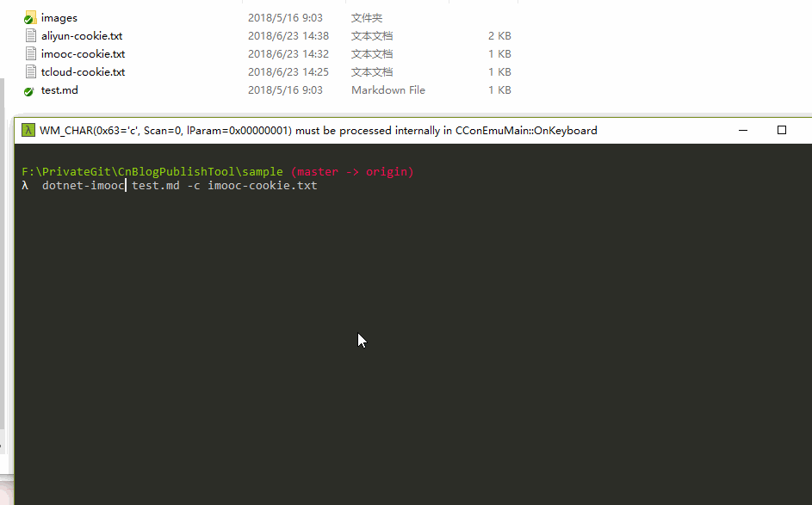Image resolution: width=812 pixels, height=505 pixels.
Task: Click the aliyun-cookie.txt file icon
Action: 30,35
